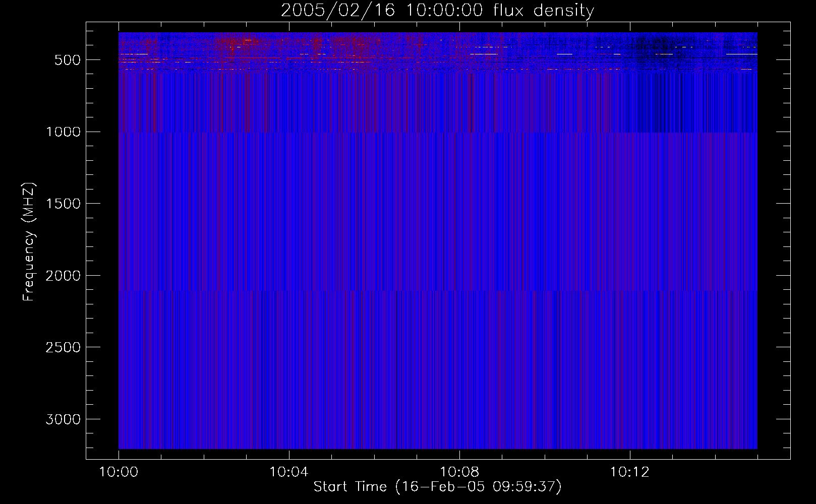Click the 1000 frequency tick label
The image size is (816, 504).
click(x=63, y=132)
